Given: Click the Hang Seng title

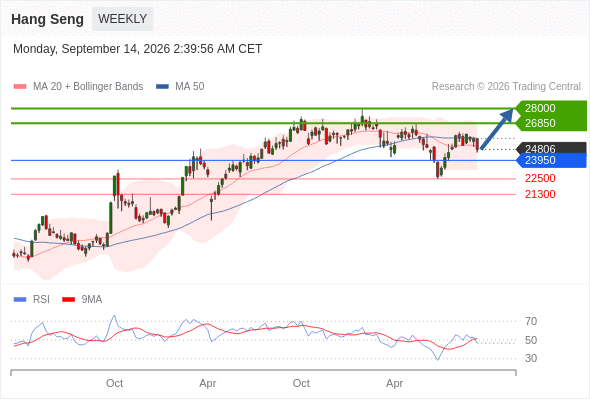Looking at the screenshot, I should [47, 19].
